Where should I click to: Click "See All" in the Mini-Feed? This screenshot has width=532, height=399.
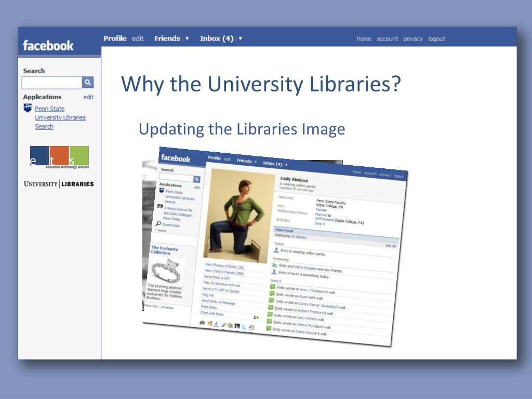[x=391, y=246]
